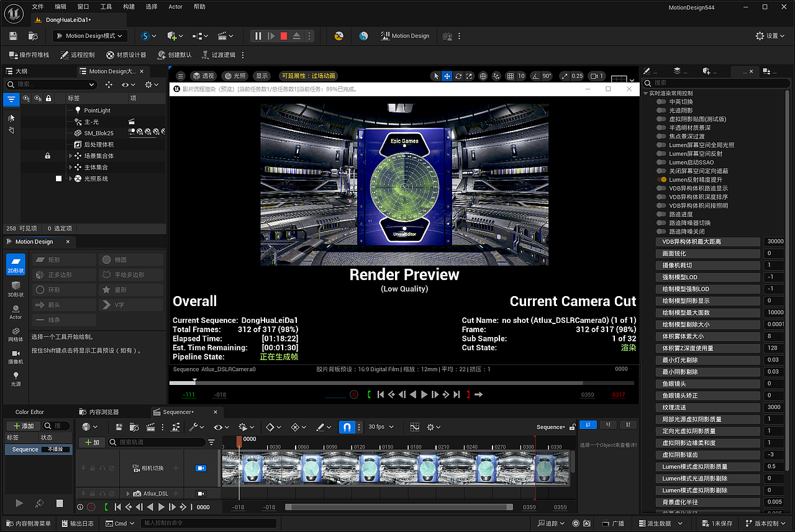Activate the scale tool in viewport
Screen dimensions: 795x532
[469, 76]
